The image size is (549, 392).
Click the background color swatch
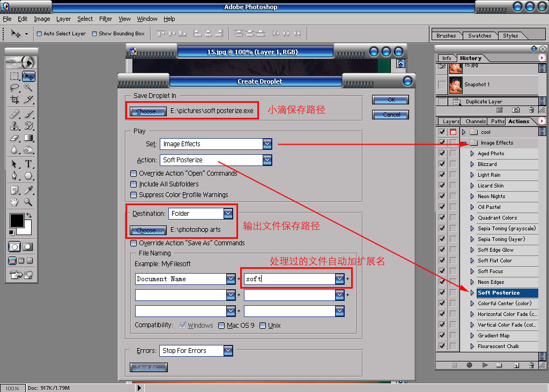27,230
